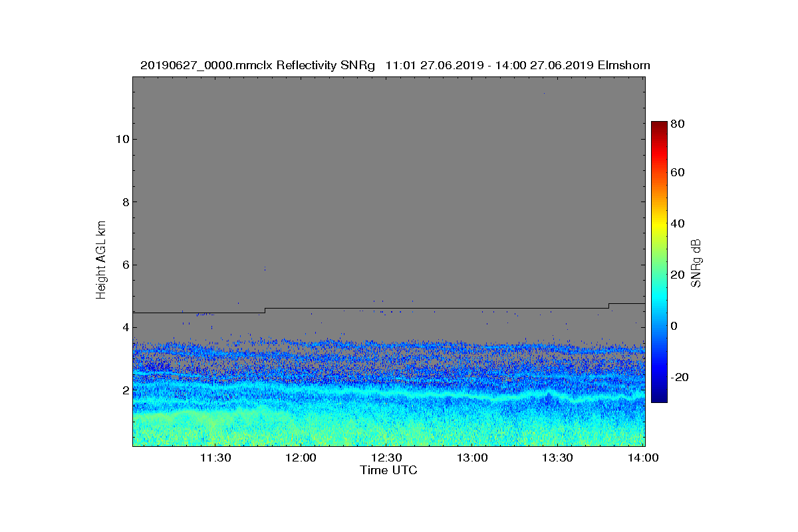Screen dimensions: 798x532
Task: Click the height tick label 6
Action: click(125, 265)
